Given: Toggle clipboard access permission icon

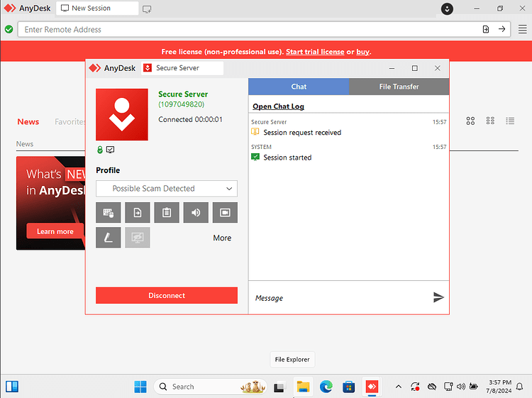Looking at the screenshot, I should click(x=167, y=213).
